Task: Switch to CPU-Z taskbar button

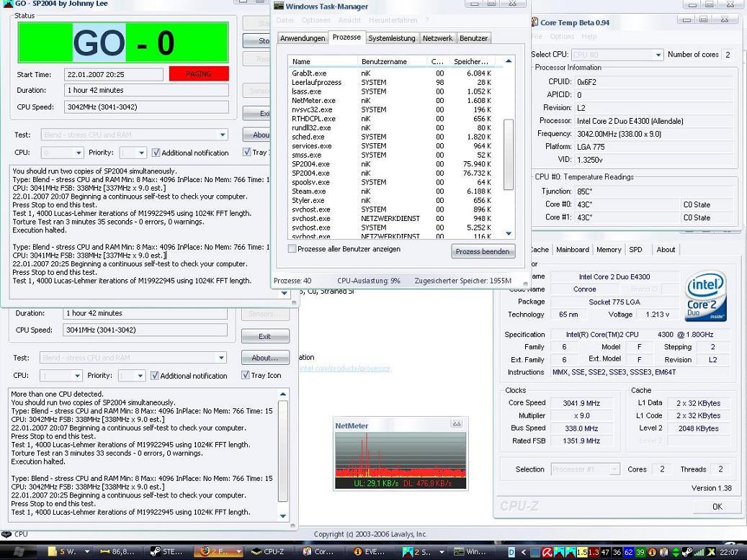Action: 270,551
